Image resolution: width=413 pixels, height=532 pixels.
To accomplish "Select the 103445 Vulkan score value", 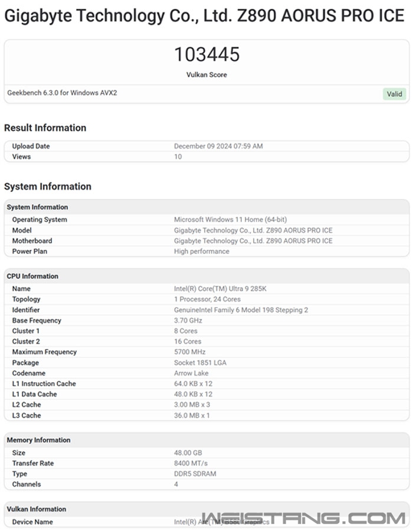I will [207, 54].
